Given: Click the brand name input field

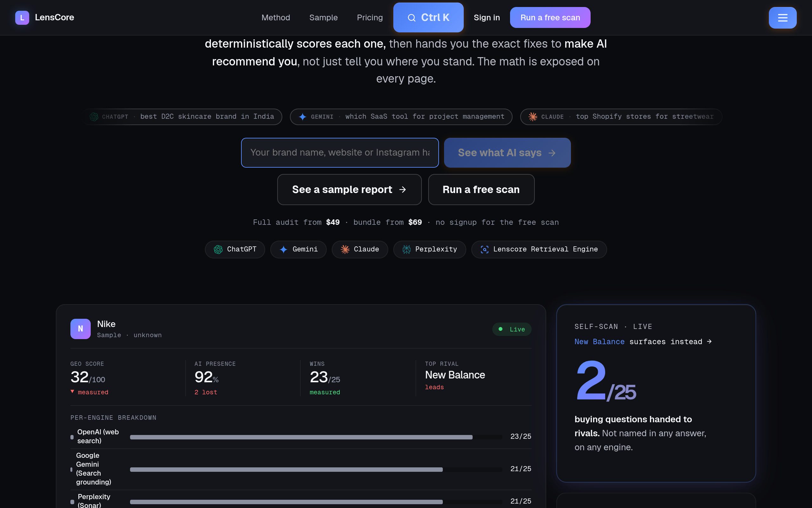Looking at the screenshot, I should [x=340, y=152].
